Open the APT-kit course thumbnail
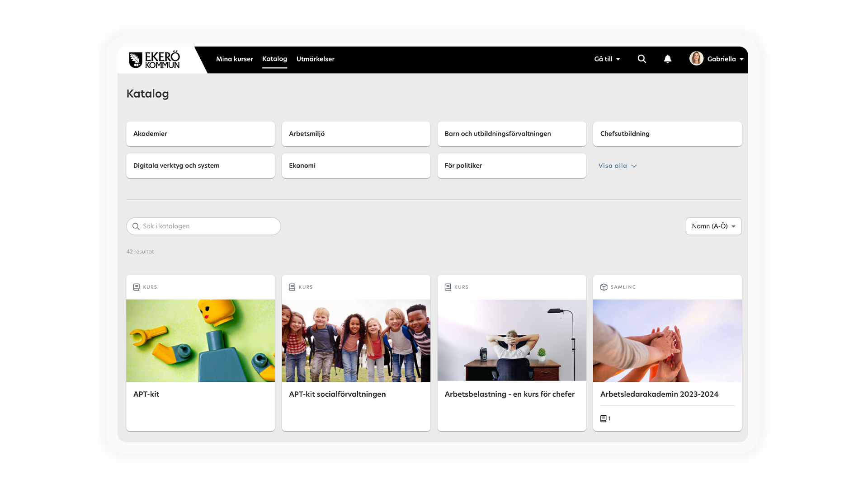This screenshot has width=868, height=488. [200, 341]
